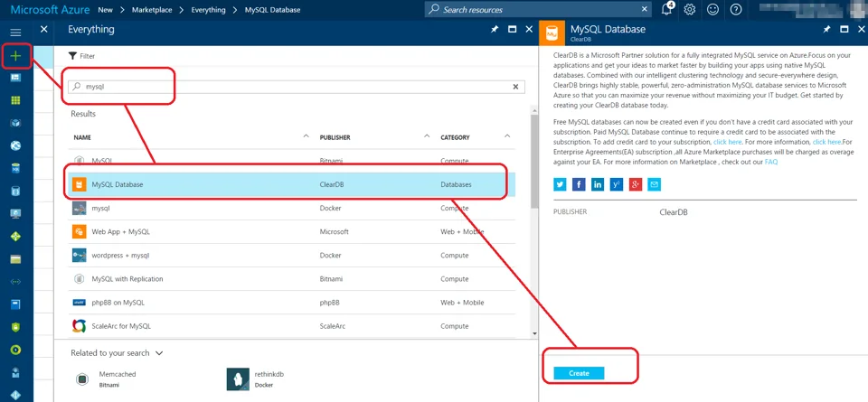This screenshot has height=402, width=868.
Task: Click the smiley feedback icon
Action: [x=713, y=9]
